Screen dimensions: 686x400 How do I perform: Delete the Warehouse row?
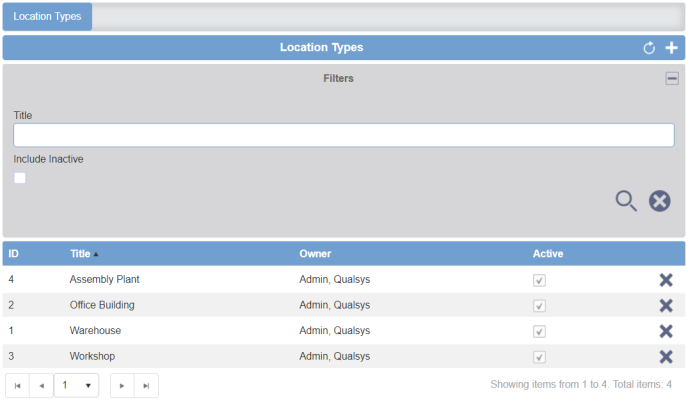pos(666,331)
